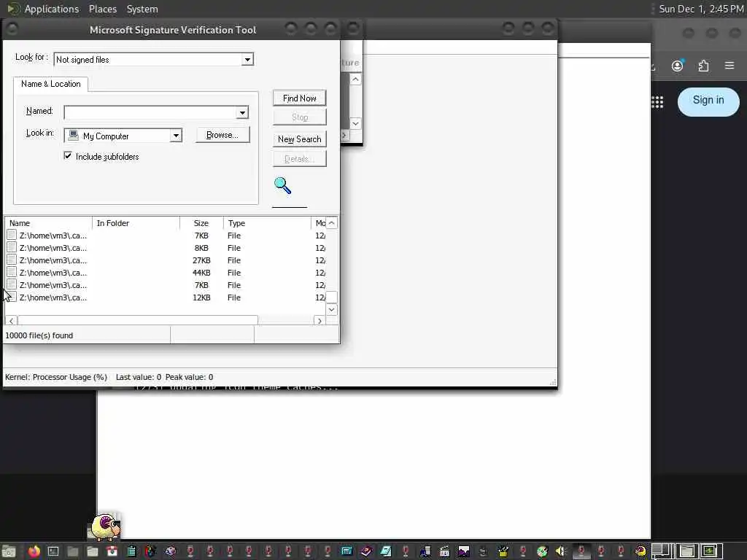
Task: Click the Applications menu logo icon
Action: pyautogui.click(x=13, y=9)
